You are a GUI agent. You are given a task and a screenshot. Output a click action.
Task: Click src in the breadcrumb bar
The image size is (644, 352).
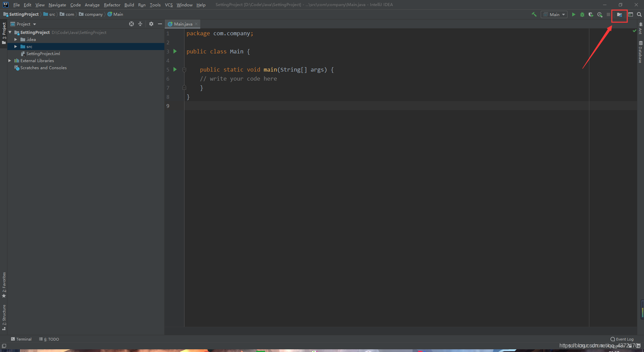coord(49,14)
